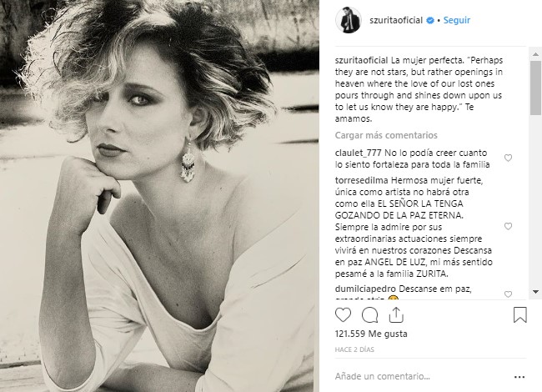Image resolution: width=542 pixels, height=392 pixels.
Task: Open claulet_777's profile link
Action: click(360, 153)
